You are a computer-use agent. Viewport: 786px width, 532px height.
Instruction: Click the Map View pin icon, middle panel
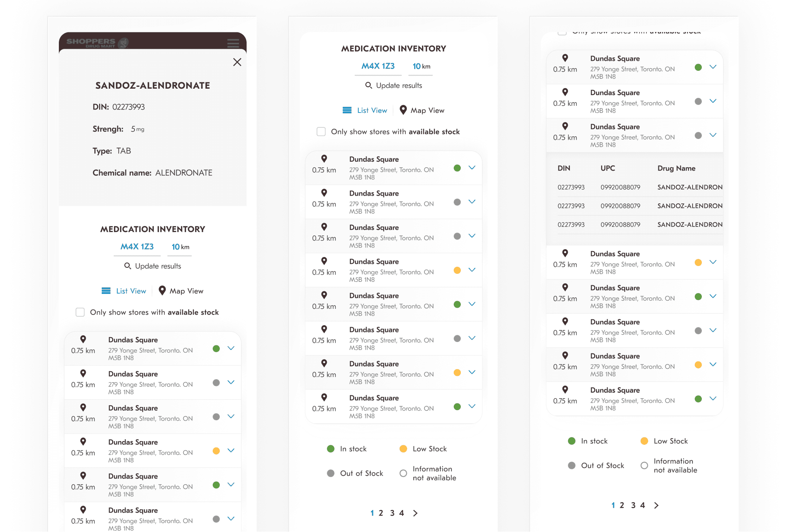click(x=403, y=110)
